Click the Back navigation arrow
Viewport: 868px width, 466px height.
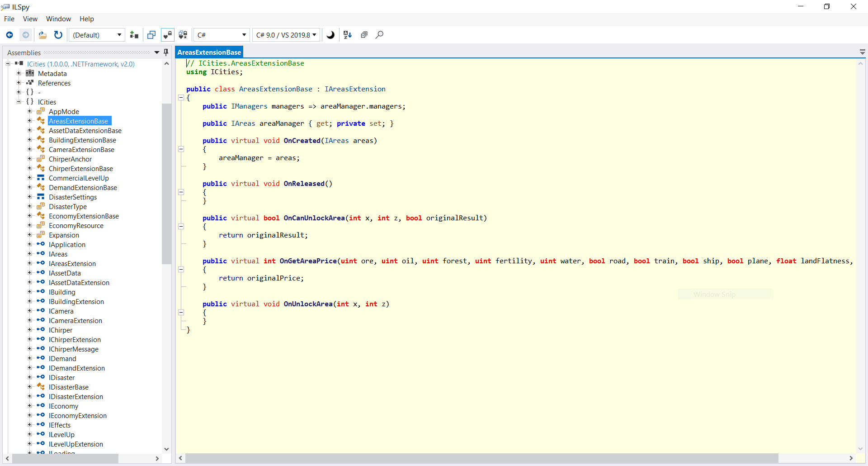[x=9, y=35]
